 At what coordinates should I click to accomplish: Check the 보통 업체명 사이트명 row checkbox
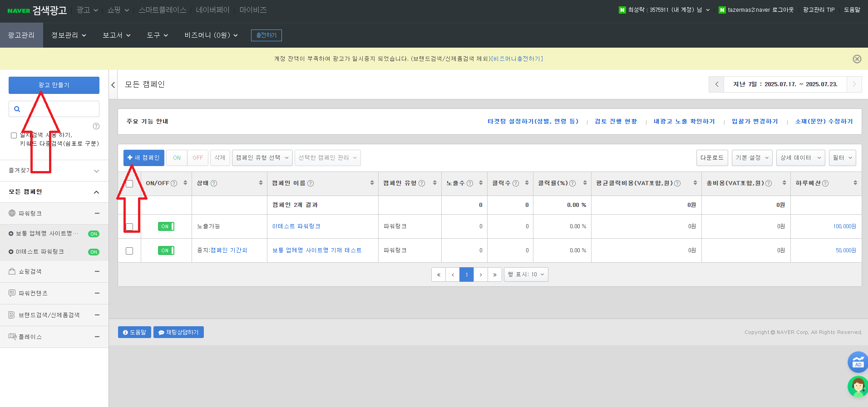point(129,250)
